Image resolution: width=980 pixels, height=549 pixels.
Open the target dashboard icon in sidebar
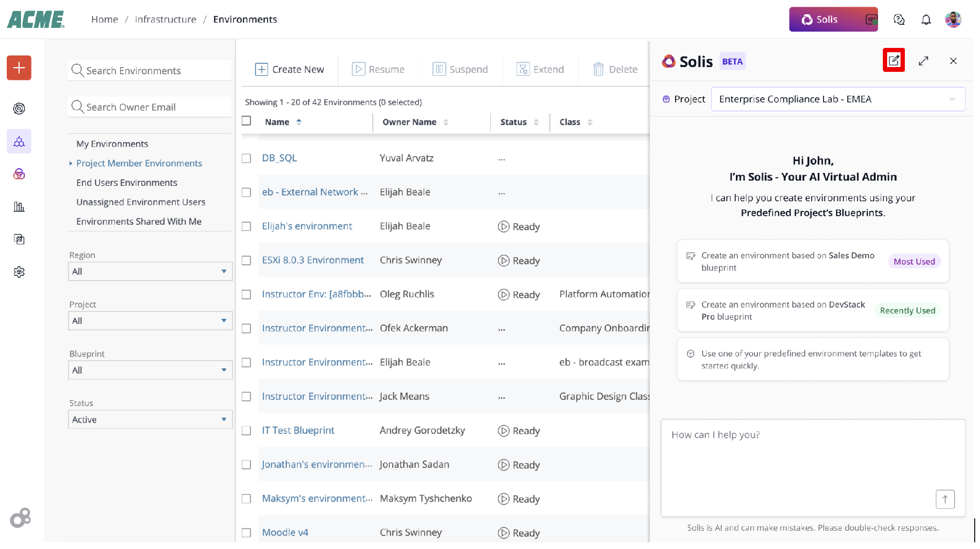(19, 109)
